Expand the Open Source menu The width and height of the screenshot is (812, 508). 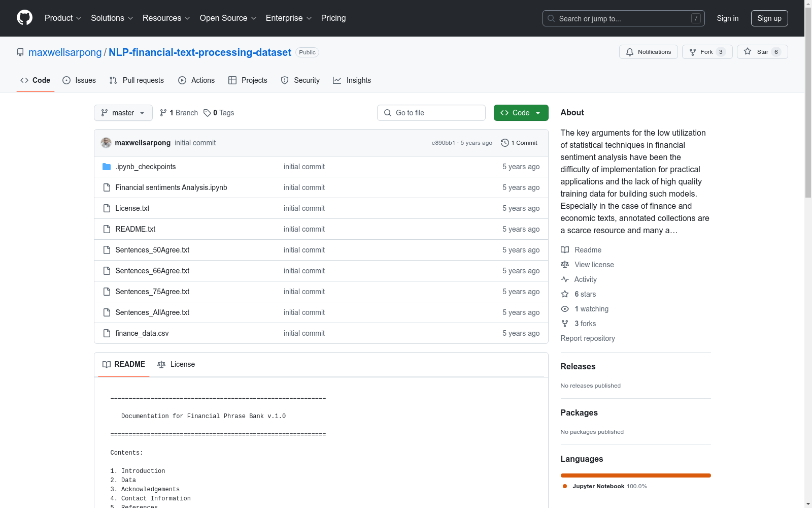(228, 18)
